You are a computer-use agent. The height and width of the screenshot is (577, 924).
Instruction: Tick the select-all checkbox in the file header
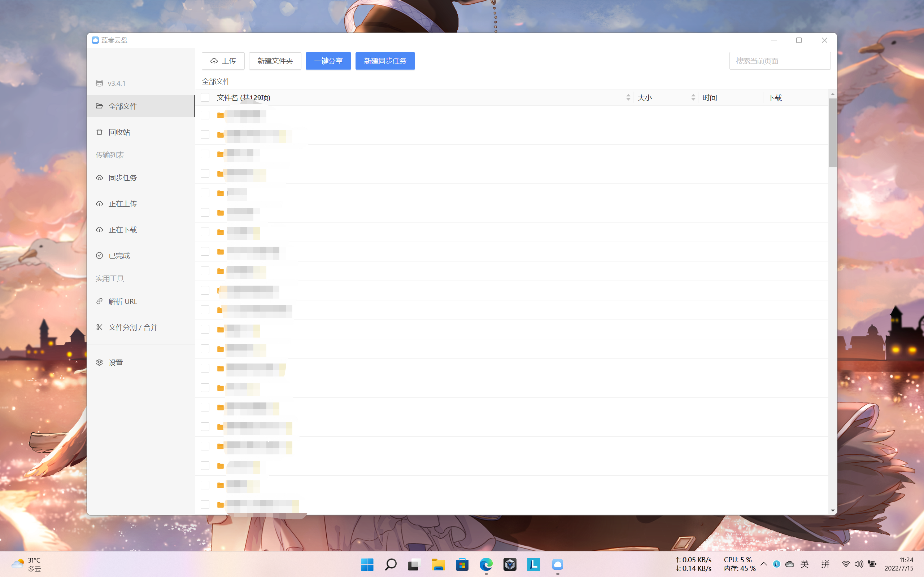(x=205, y=98)
